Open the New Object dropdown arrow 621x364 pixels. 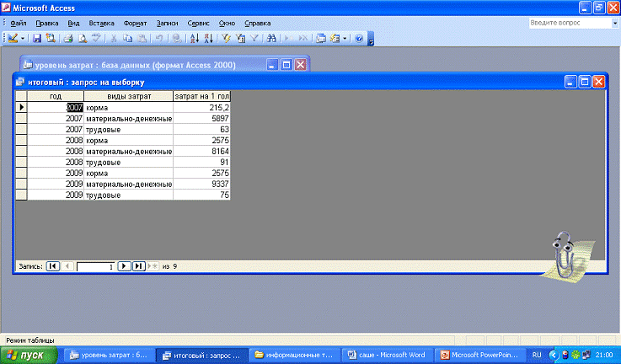(x=345, y=39)
